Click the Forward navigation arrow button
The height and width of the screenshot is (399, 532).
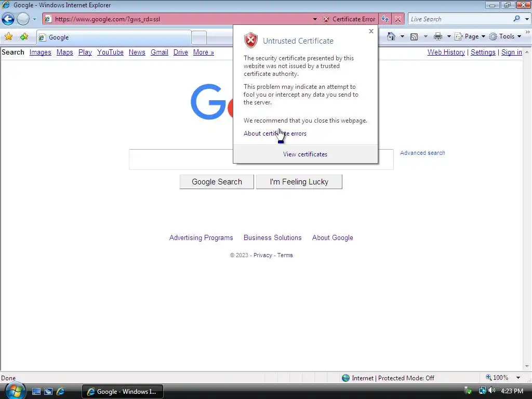[x=23, y=19]
